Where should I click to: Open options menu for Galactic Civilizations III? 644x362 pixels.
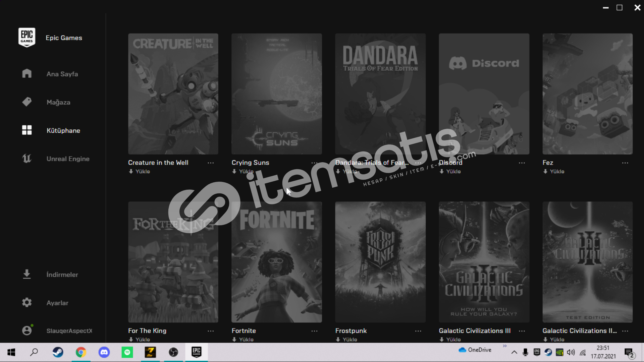[522, 331]
